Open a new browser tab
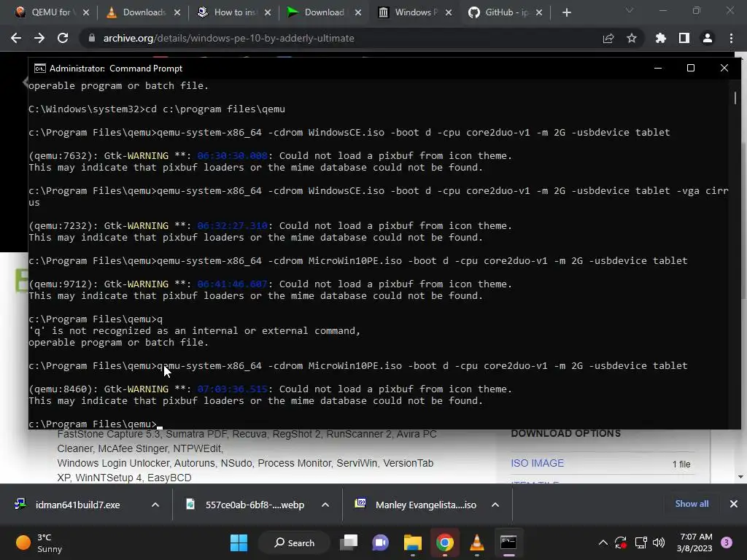The height and width of the screenshot is (560, 747). click(x=566, y=12)
